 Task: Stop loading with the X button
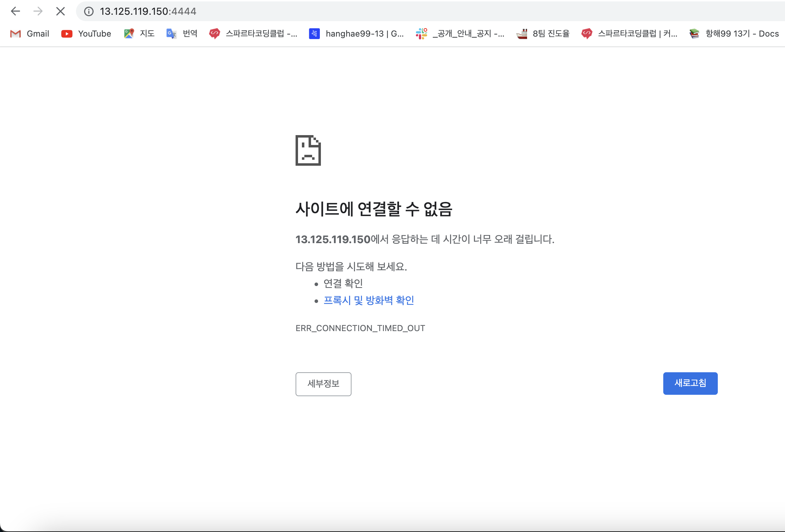tap(61, 12)
